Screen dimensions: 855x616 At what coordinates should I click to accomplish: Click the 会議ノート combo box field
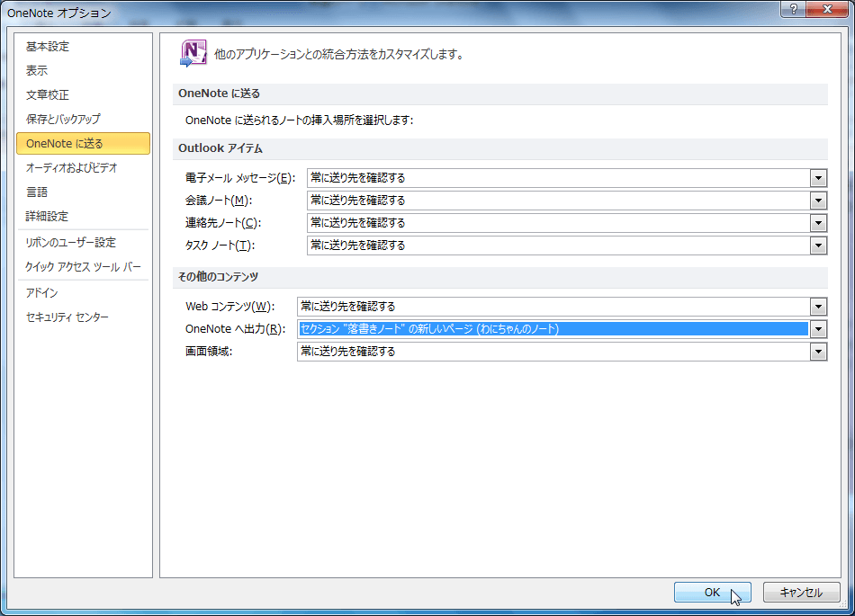[567, 201]
